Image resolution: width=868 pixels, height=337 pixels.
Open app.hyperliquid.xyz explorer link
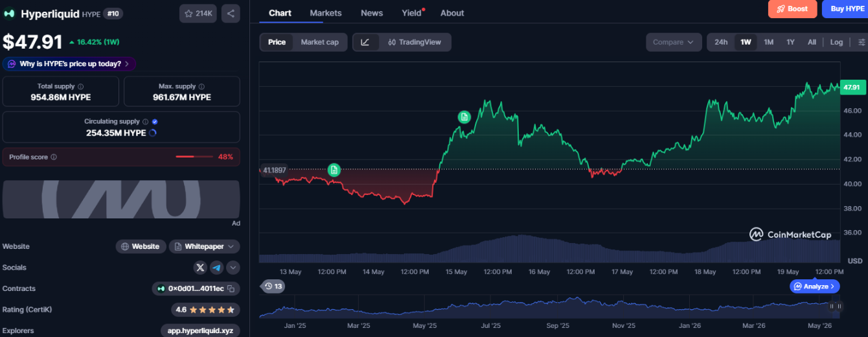point(200,331)
